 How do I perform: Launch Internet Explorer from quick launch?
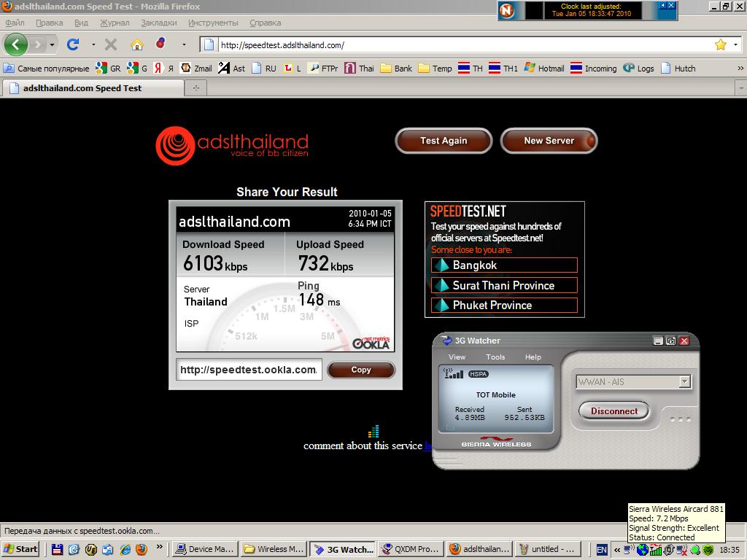[125, 549]
